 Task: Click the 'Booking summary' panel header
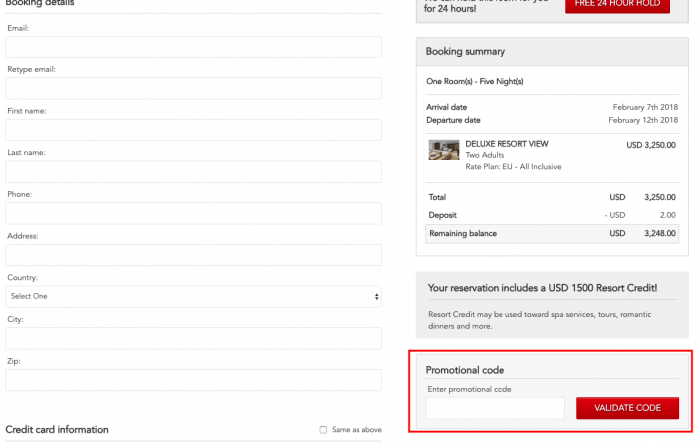(x=466, y=51)
